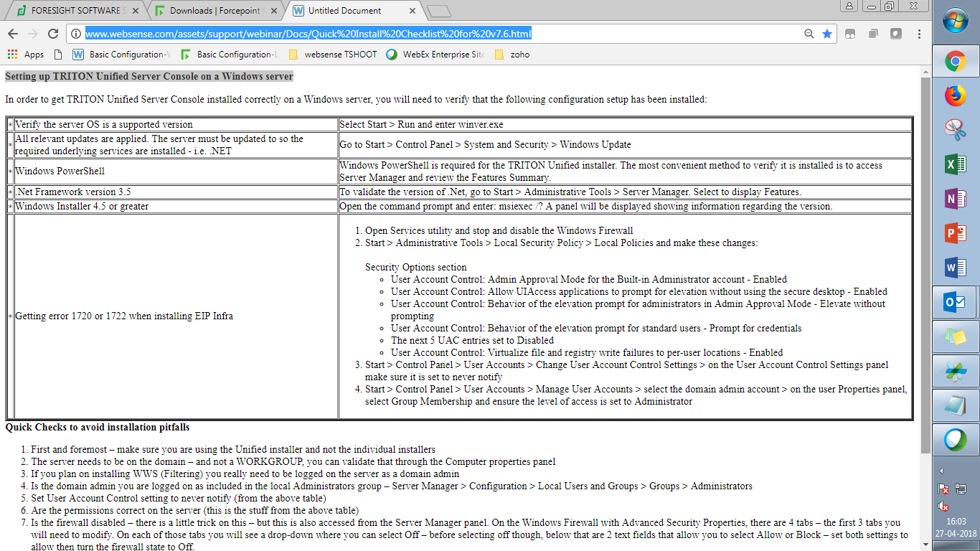Switch to Outlook in the taskbar

(x=956, y=303)
